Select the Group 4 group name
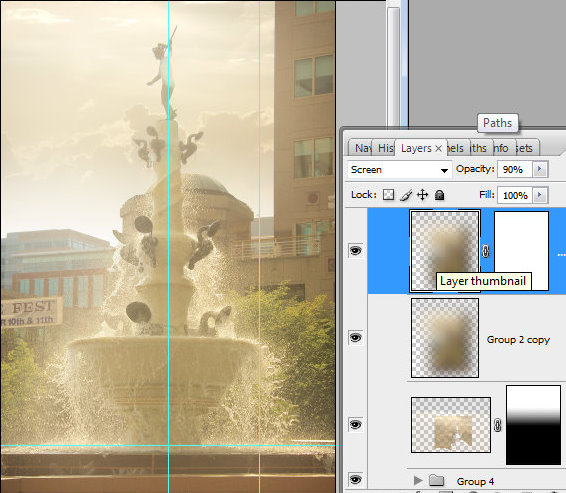 [475, 481]
